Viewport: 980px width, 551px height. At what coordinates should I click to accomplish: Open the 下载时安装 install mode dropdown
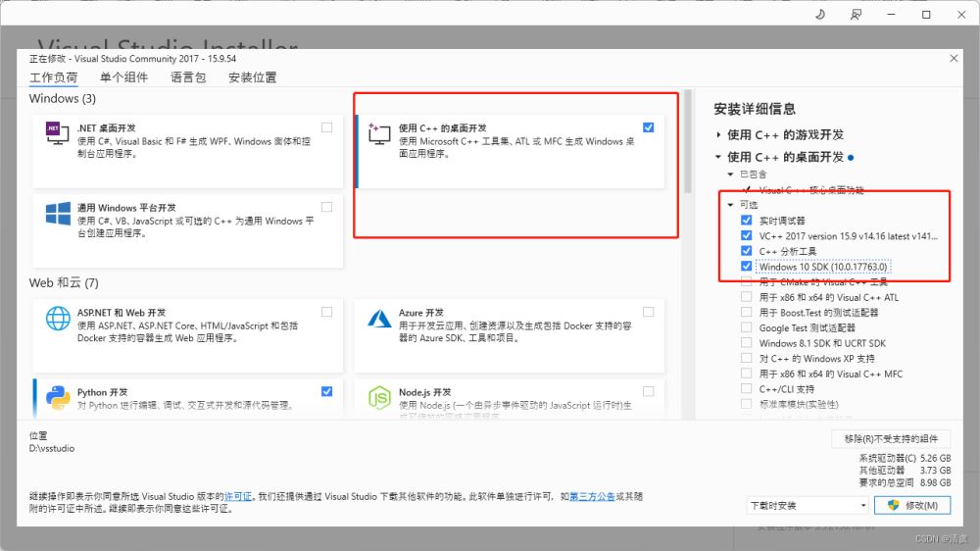[x=808, y=505]
